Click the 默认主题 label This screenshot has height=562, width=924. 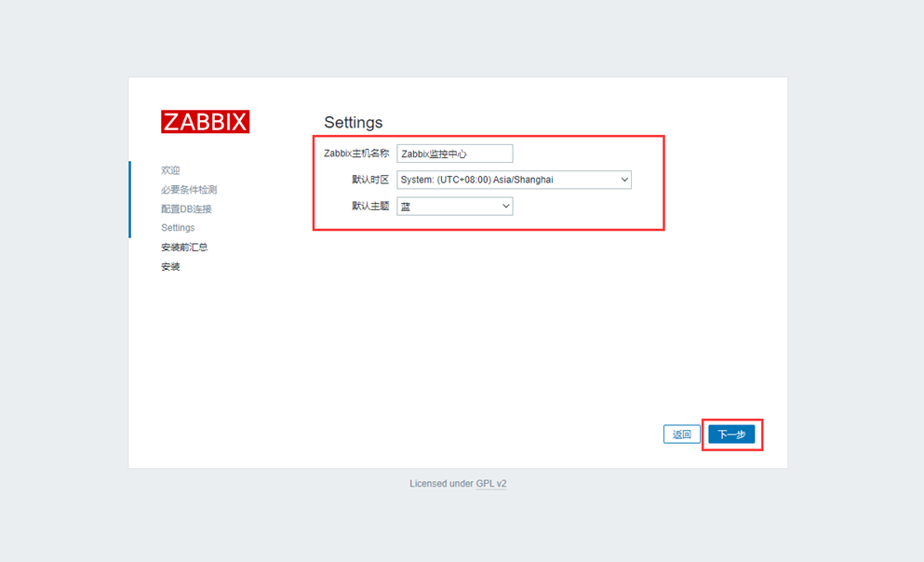click(370, 206)
